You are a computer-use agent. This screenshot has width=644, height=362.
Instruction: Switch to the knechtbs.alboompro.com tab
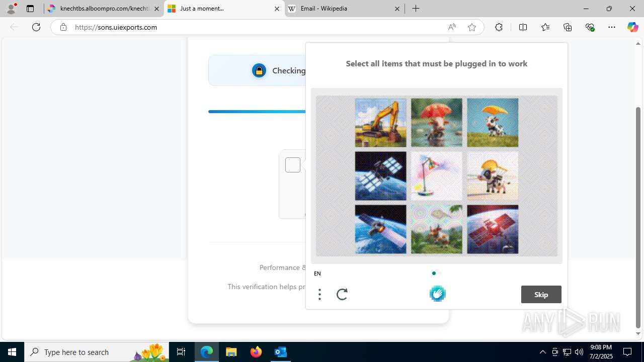coord(104,9)
